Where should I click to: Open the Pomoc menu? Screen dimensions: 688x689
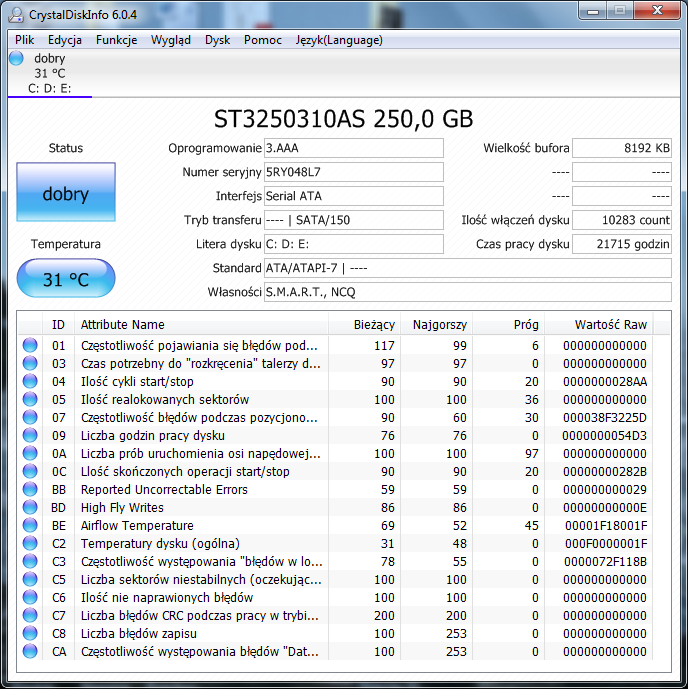263,40
